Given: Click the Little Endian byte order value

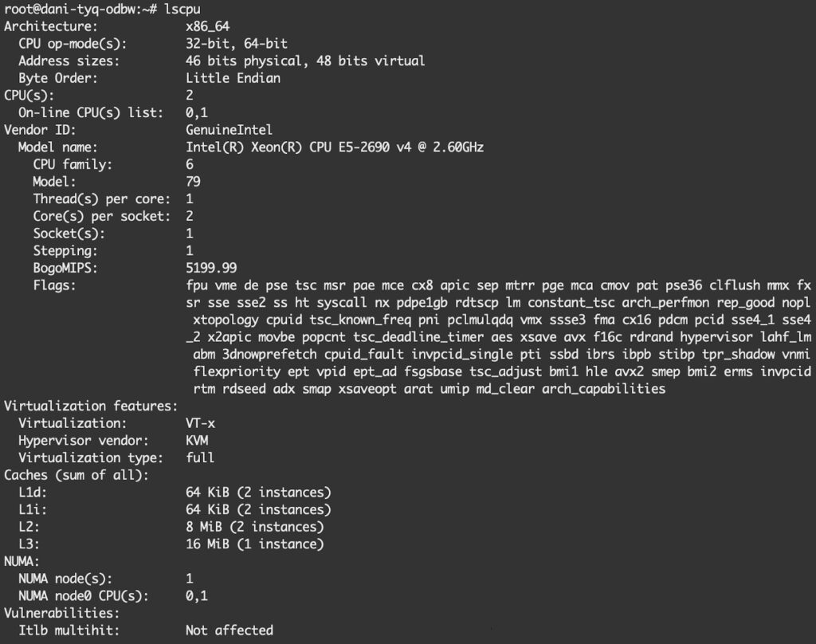Looking at the screenshot, I should pyautogui.click(x=233, y=78).
